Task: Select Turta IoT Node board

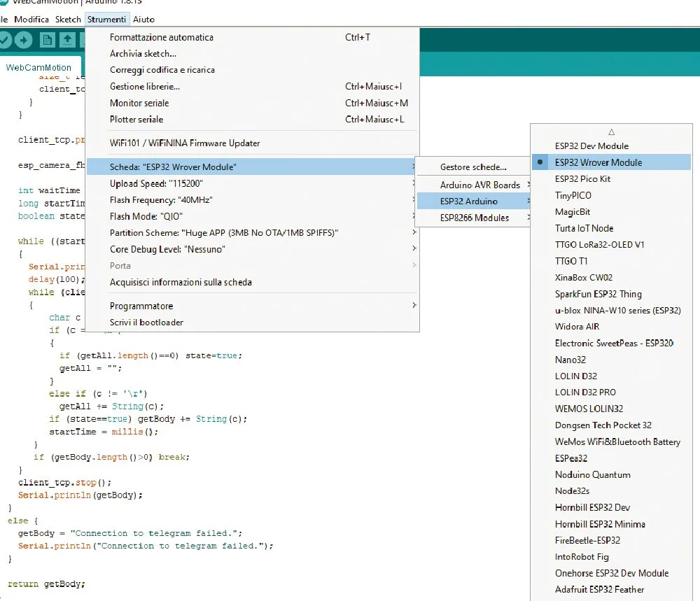Action: [611, 229]
